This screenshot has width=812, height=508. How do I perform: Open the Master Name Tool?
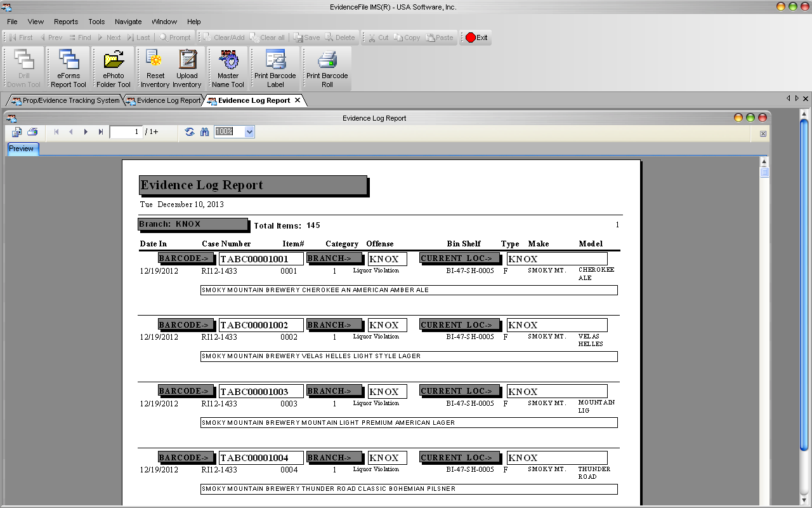pyautogui.click(x=228, y=69)
